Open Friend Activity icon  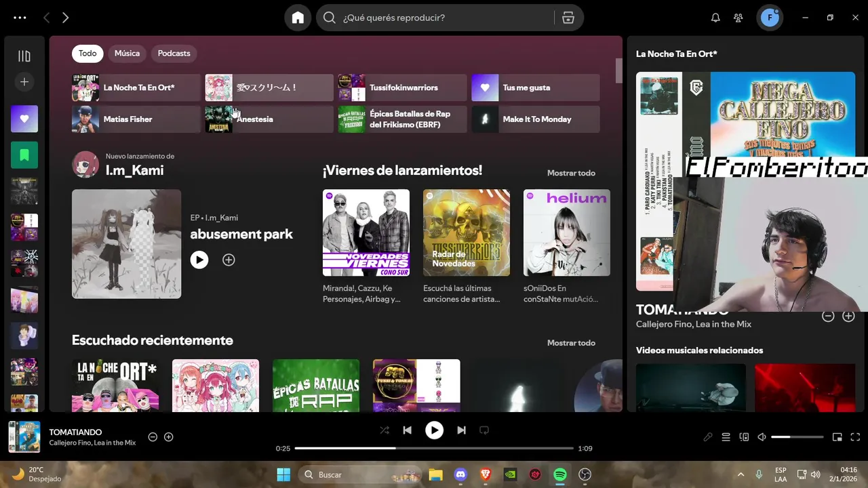[x=738, y=18]
